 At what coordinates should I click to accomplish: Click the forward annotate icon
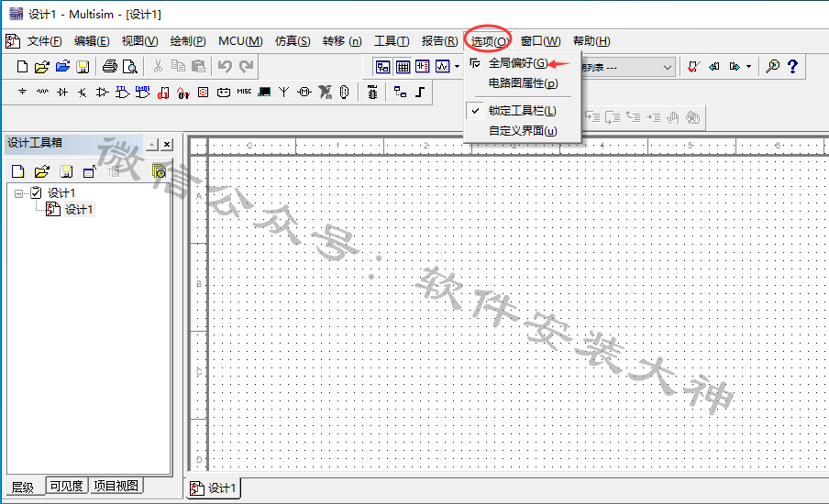coord(735,67)
